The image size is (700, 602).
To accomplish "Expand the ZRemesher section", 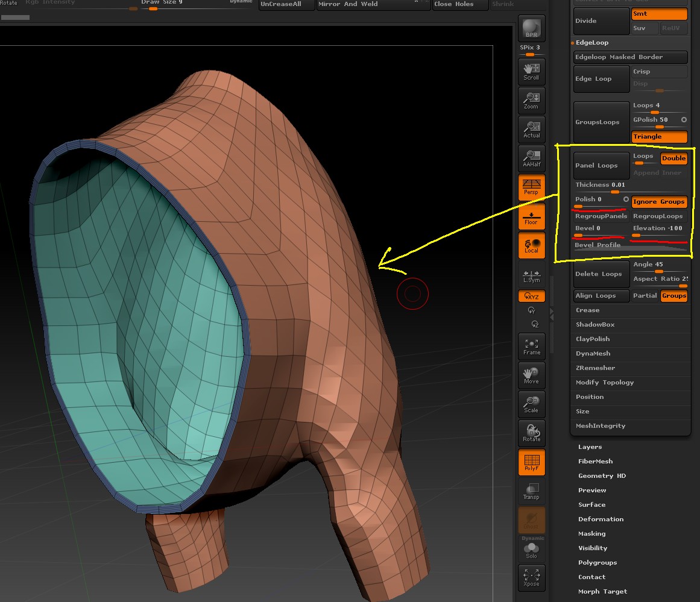I will tap(595, 368).
